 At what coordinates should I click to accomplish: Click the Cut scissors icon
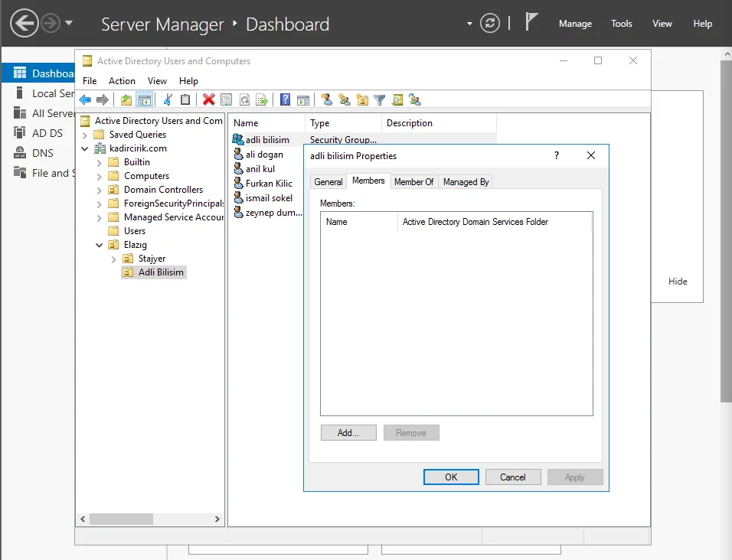[168, 99]
